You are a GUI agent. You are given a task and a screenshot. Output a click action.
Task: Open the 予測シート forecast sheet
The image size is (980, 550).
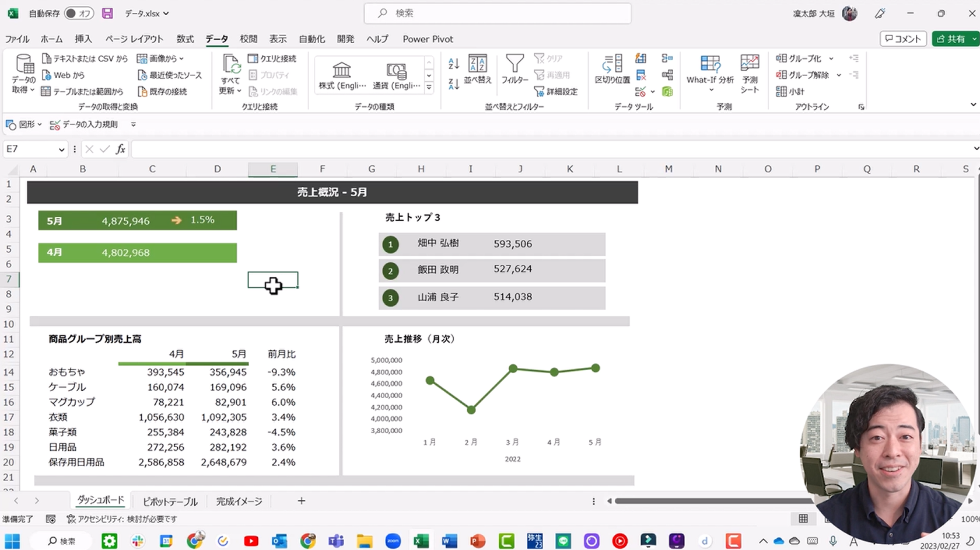click(x=750, y=74)
